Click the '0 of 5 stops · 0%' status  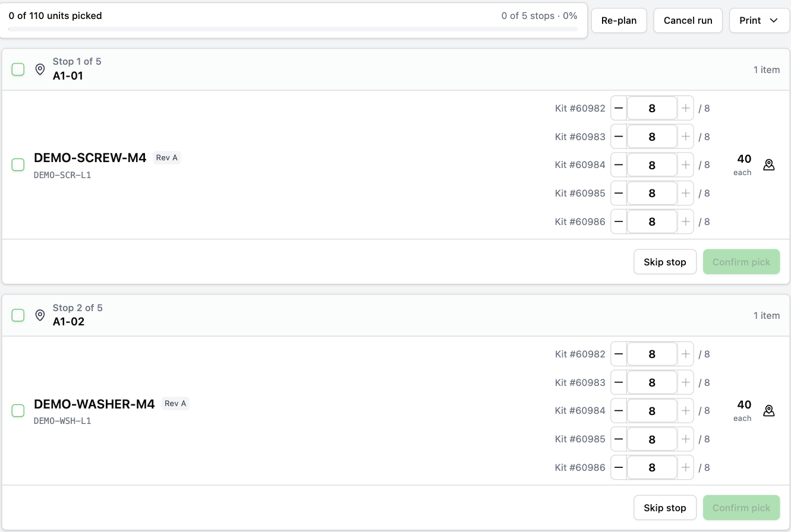click(540, 16)
